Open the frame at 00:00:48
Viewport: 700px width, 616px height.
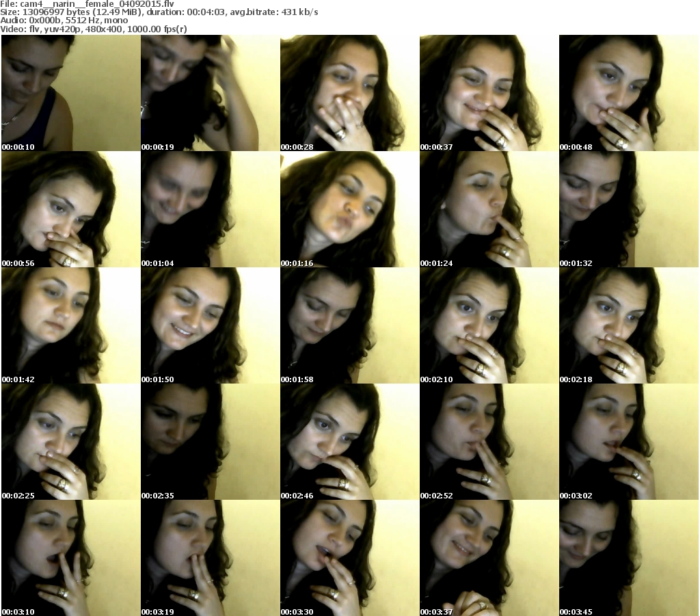pyautogui.click(x=629, y=93)
